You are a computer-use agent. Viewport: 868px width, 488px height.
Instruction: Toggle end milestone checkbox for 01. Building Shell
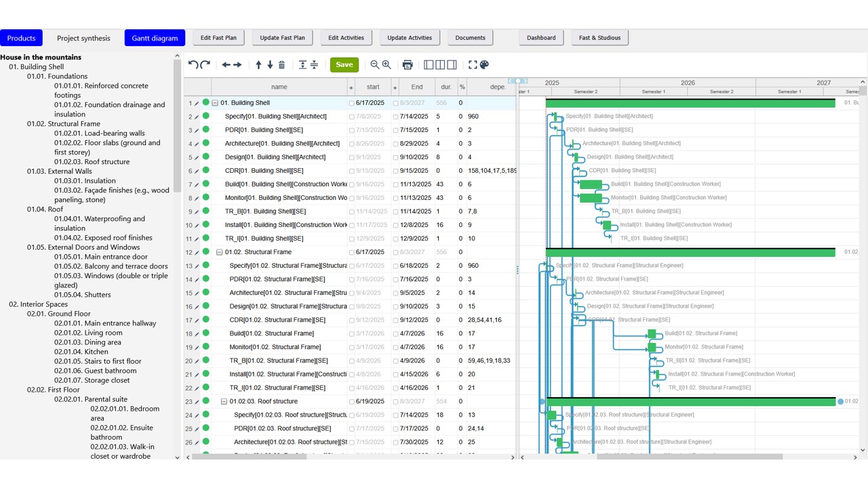(x=396, y=104)
